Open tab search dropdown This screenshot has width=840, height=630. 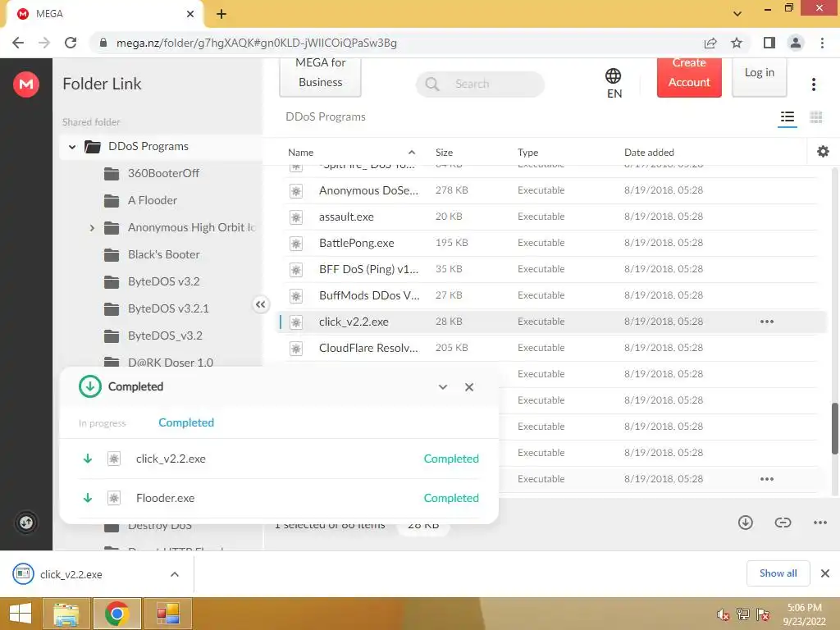[x=737, y=14]
